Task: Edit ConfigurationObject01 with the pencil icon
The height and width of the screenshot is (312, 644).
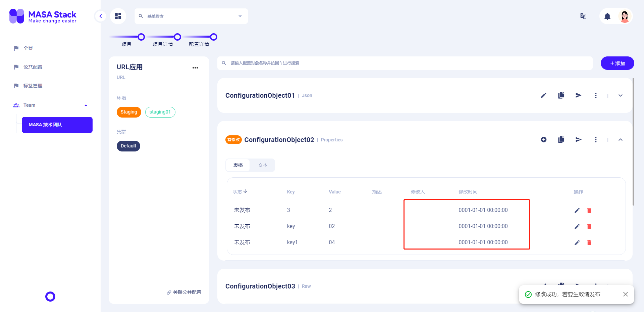Action: 544,95
